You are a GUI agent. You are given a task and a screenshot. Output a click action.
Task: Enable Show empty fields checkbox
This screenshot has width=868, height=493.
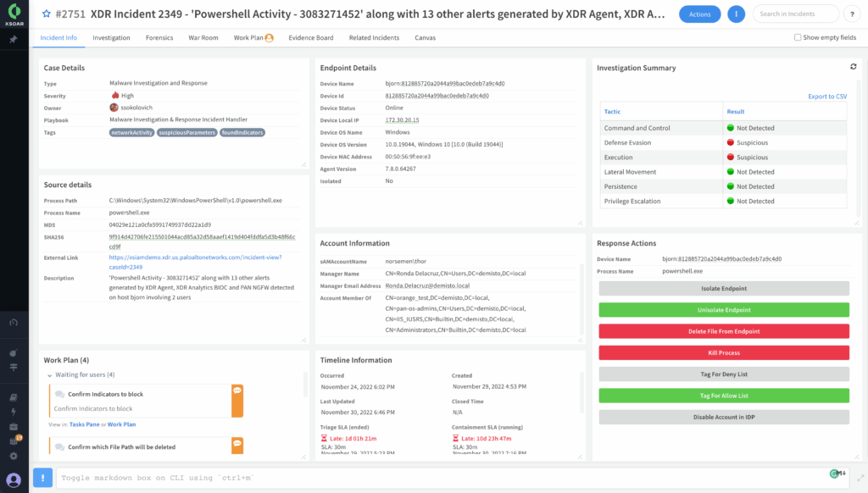point(798,37)
